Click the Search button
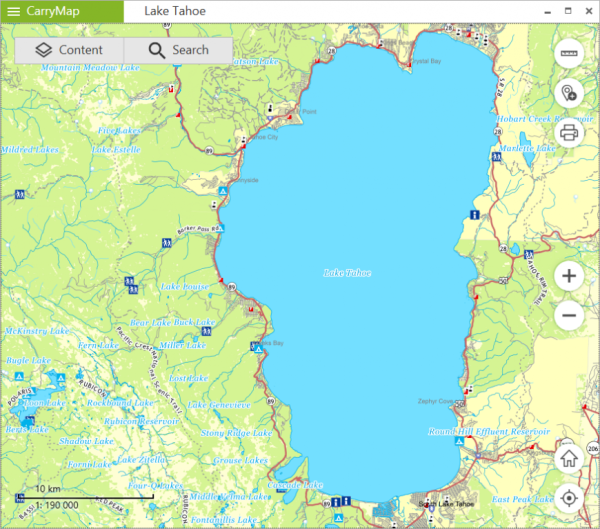 tap(179, 50)
